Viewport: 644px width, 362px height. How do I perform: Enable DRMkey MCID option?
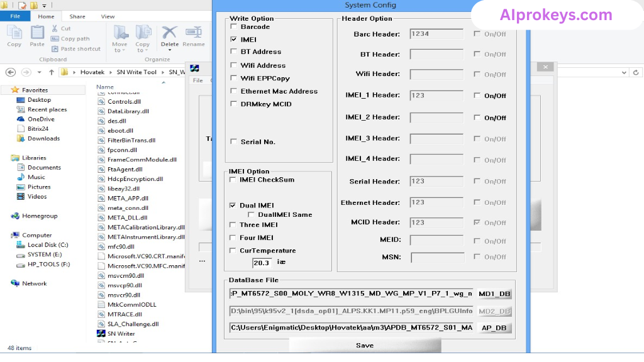pyautogui.click(x=234, y=104)
